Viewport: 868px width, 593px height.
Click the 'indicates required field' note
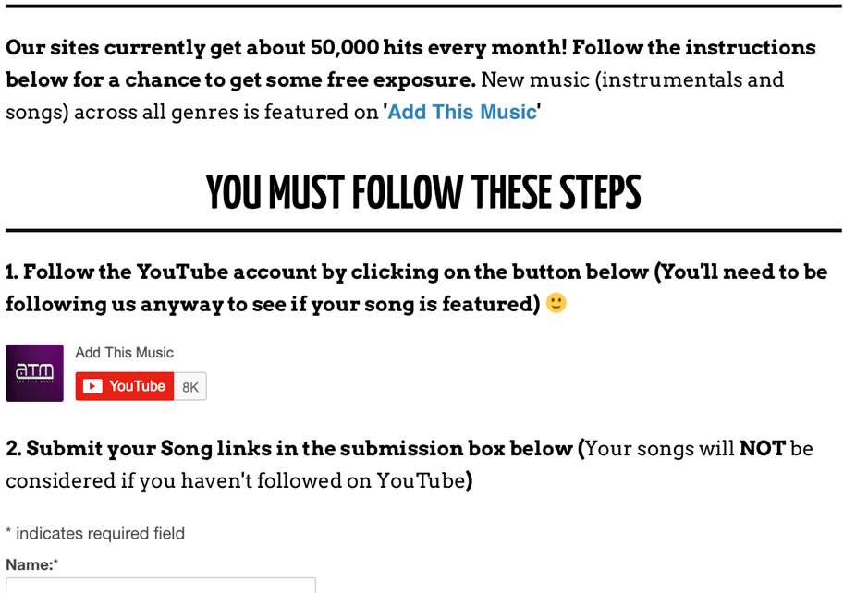(100, 533)
